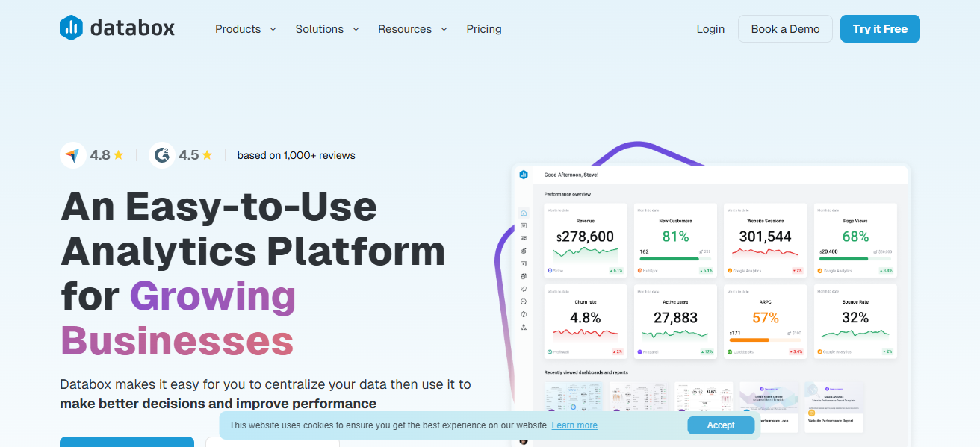Viewport: 980px width, 447px height.
Task: Open the Google Search Console Performance Loop thumbnail
Action: [x=769, y=407]
